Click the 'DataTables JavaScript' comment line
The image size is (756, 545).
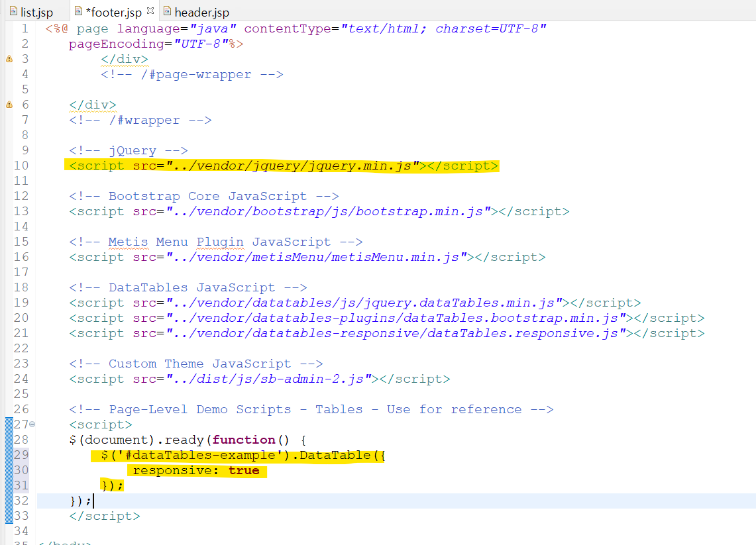point(188,287)
